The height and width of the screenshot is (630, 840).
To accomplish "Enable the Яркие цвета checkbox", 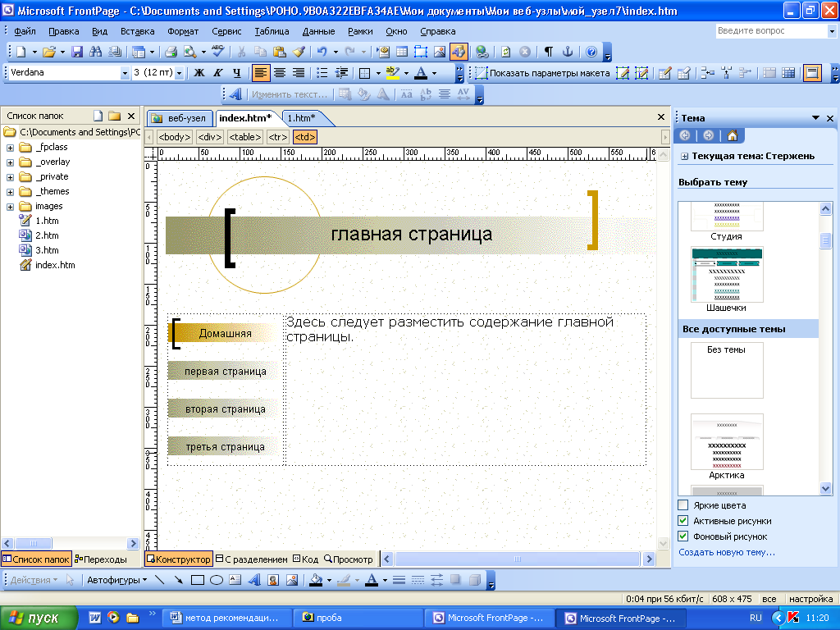I will click(x=683, y=504).
